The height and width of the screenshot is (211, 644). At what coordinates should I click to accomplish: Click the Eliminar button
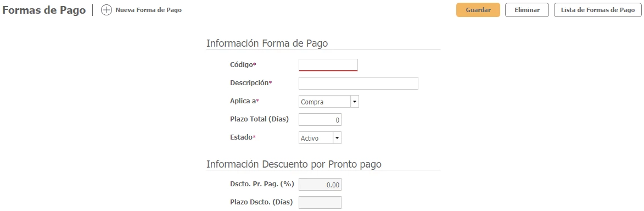click(527, 10)
